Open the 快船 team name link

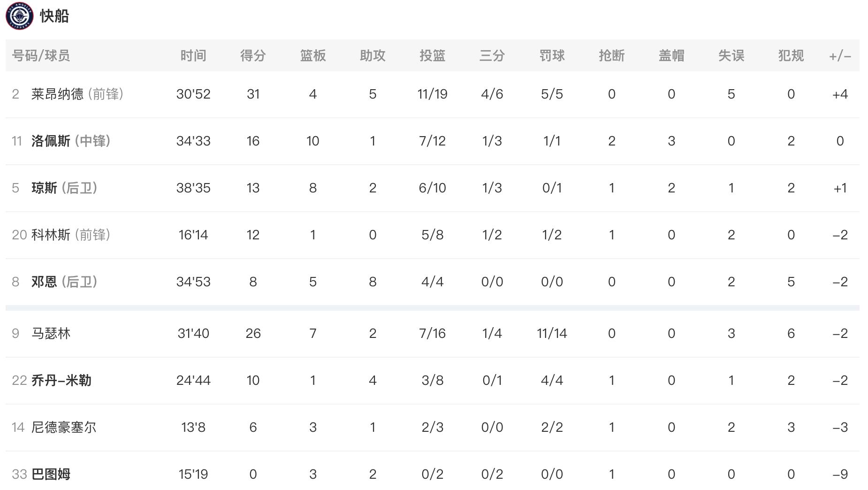click(x=54, y=16)
